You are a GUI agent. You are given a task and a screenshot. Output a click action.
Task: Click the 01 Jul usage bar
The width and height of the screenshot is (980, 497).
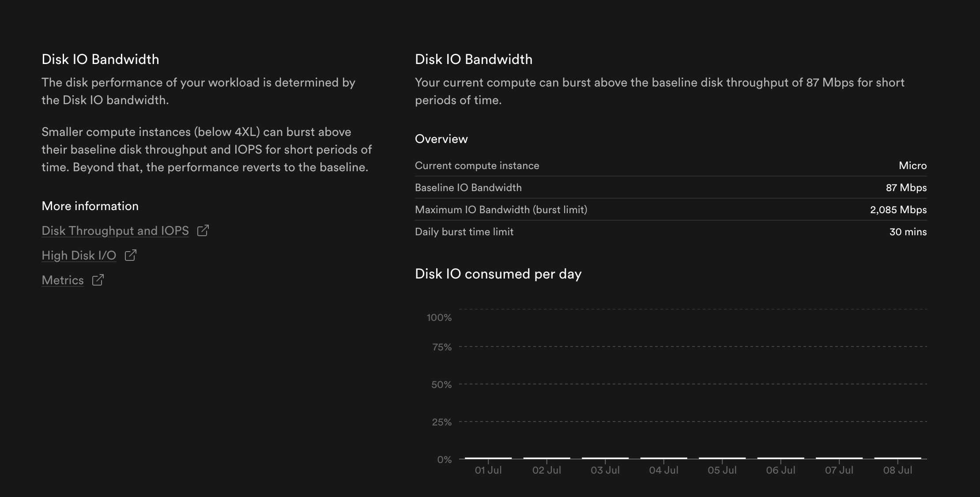pos(488,458)
